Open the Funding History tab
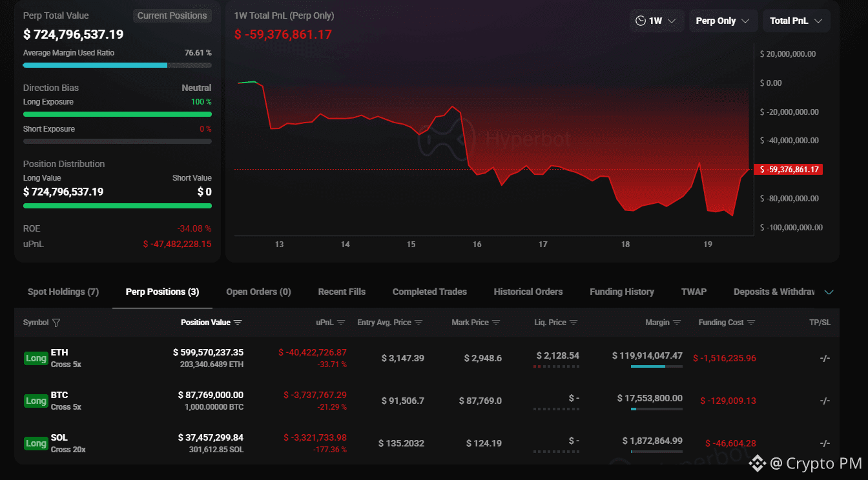Image resolution: width=868 pixels, height=480 pixels. [621, 292]
